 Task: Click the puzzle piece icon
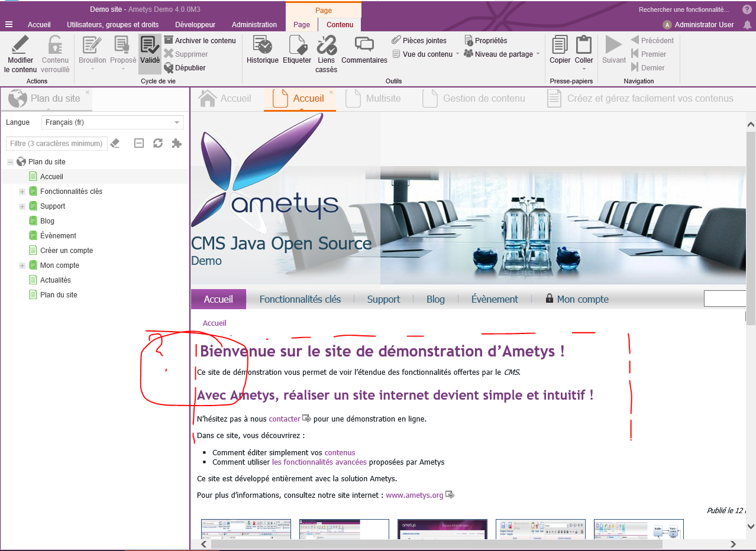(176, 143)
